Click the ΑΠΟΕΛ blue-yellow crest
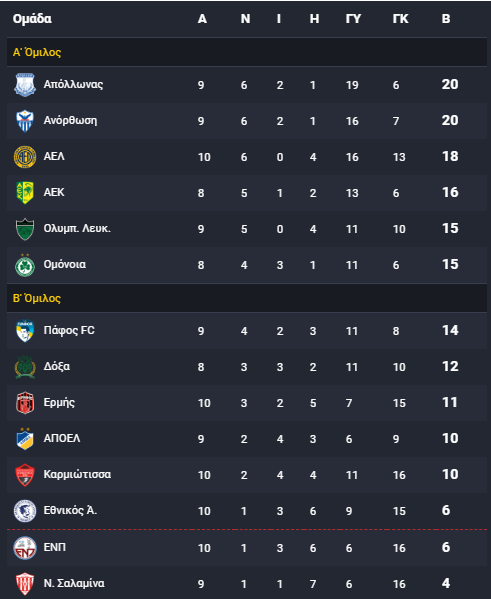Viewport: 491px width, 599px height. pos(25,439)
